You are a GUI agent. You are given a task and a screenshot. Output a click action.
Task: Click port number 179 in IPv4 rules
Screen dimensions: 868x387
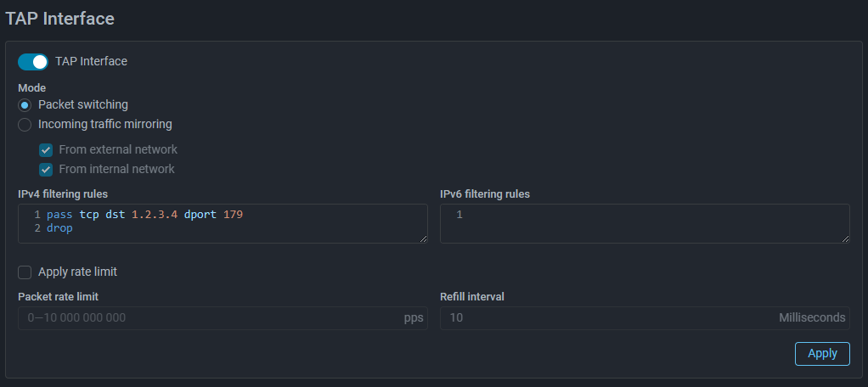point(233,215)
